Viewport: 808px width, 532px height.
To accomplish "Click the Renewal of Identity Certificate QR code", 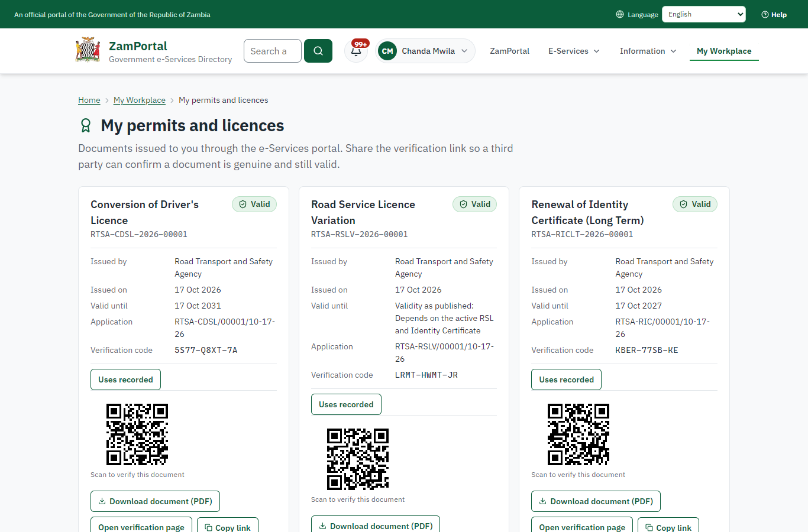I will click(578, 434).
